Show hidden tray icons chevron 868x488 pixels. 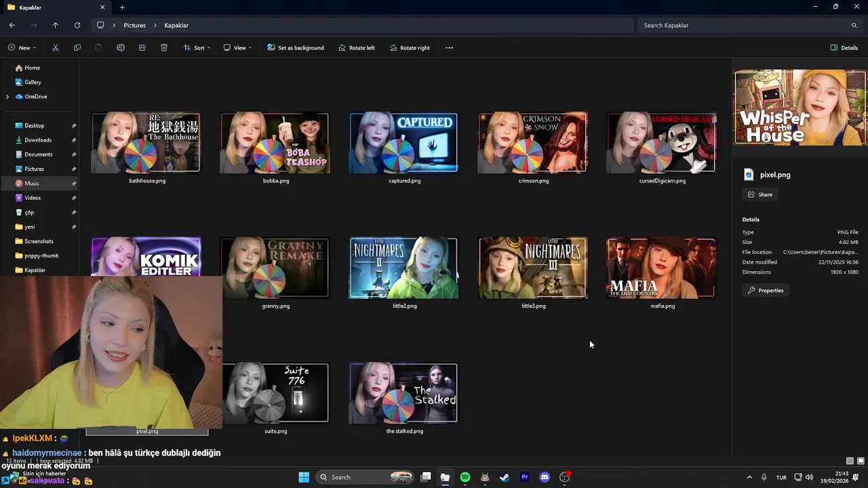(x=749, y=477)
